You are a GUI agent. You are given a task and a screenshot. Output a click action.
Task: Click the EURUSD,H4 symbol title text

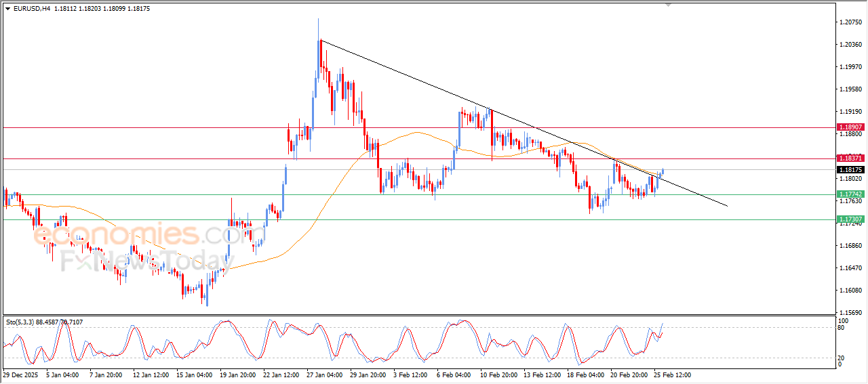pyautogui.click(x=31, y=7)
